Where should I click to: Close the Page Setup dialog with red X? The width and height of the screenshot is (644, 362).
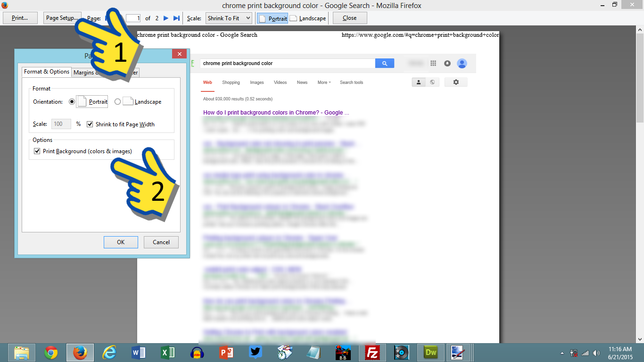(179, 54)
